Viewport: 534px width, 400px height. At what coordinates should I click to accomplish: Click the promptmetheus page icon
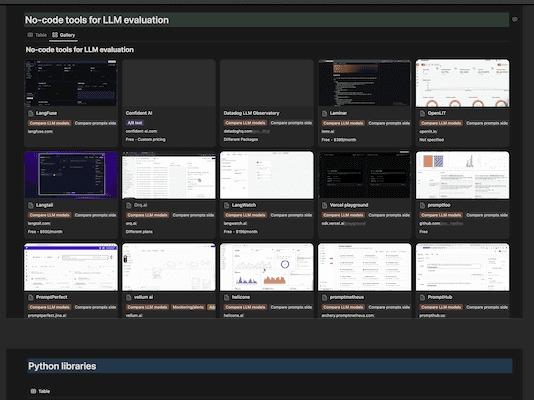click(325, 298)
